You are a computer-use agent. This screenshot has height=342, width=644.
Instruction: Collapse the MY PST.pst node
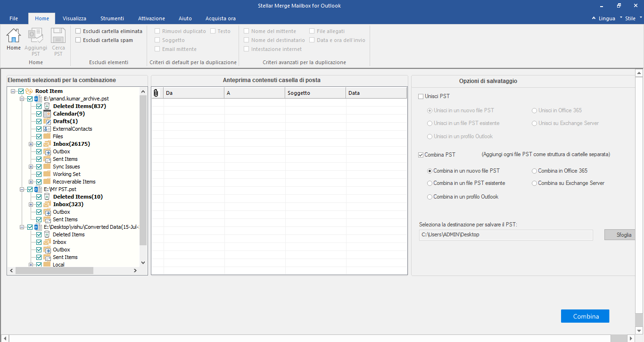click(x=22, y=189)
